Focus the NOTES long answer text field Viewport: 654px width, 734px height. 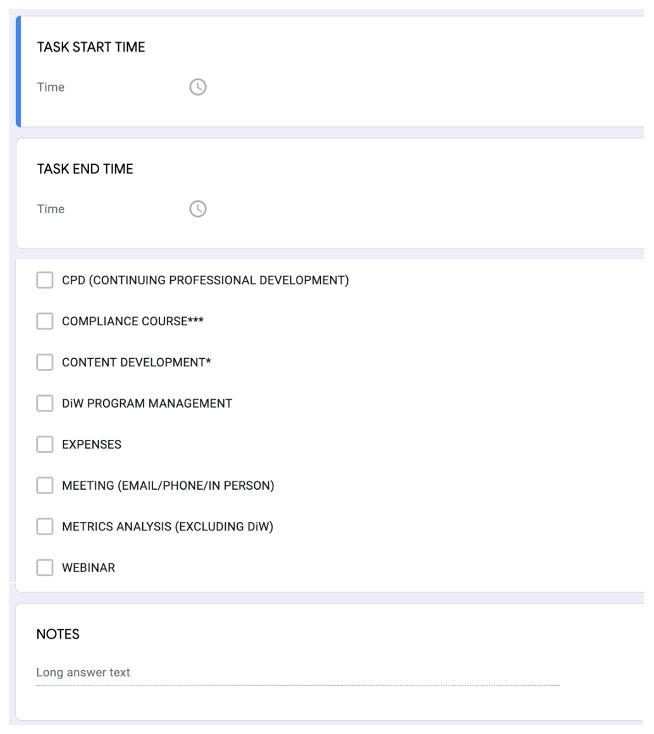tap(298, 673)
